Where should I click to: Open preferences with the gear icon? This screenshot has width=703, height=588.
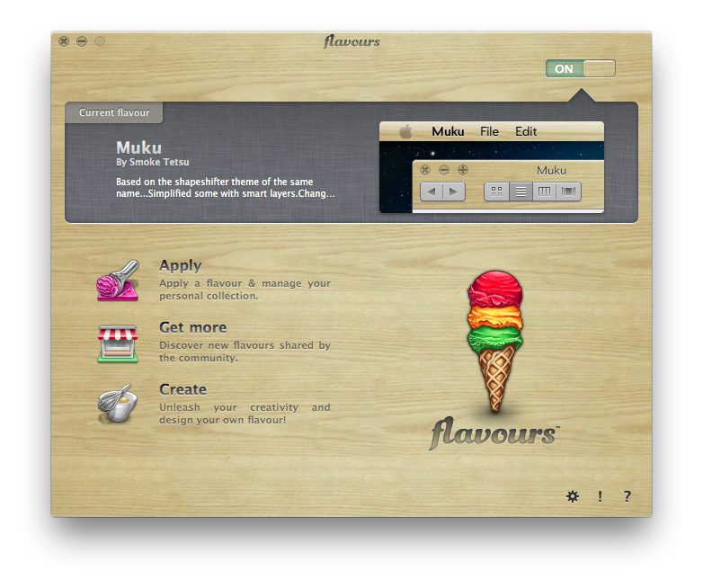[573, 496]
